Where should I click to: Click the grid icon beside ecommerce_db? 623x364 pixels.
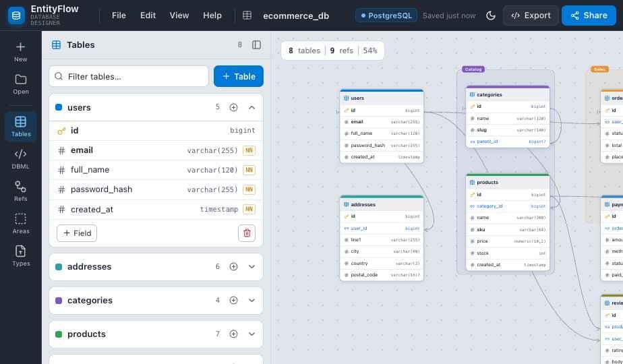[247, 16]
